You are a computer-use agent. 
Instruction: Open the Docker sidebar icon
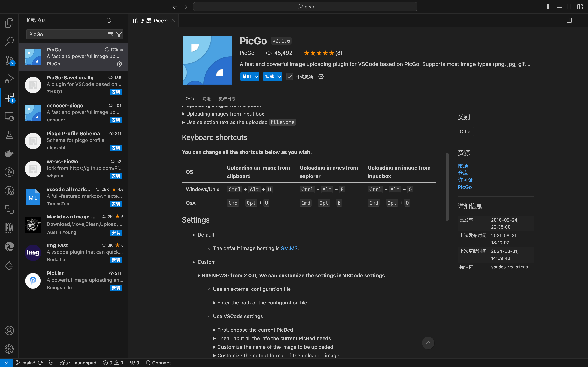pos(9,153)
